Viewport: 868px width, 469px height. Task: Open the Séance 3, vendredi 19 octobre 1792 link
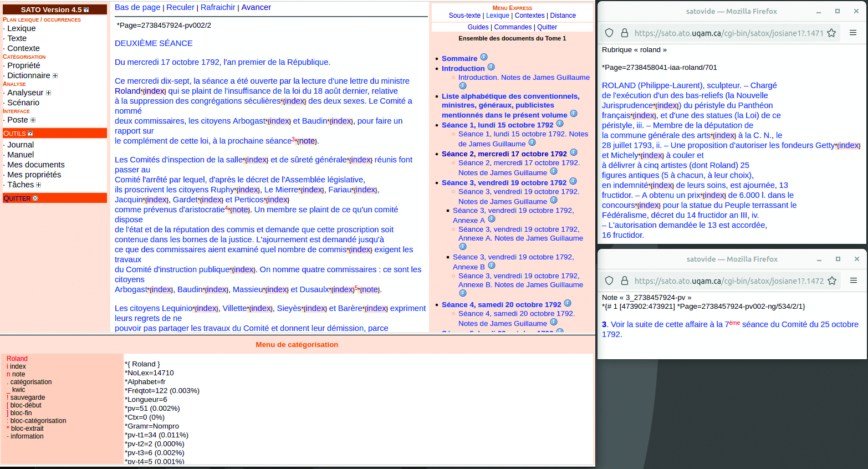[x=504, y=182]
